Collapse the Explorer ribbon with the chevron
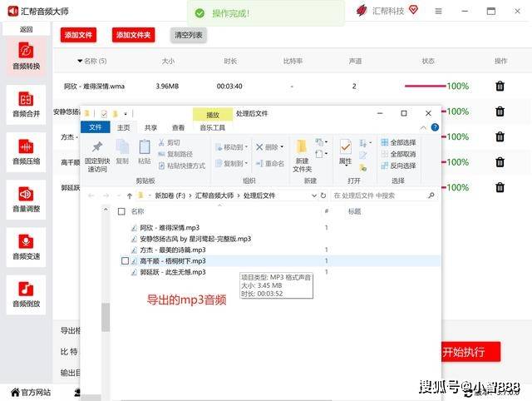 pyautogui.click(x=423, y=127)
